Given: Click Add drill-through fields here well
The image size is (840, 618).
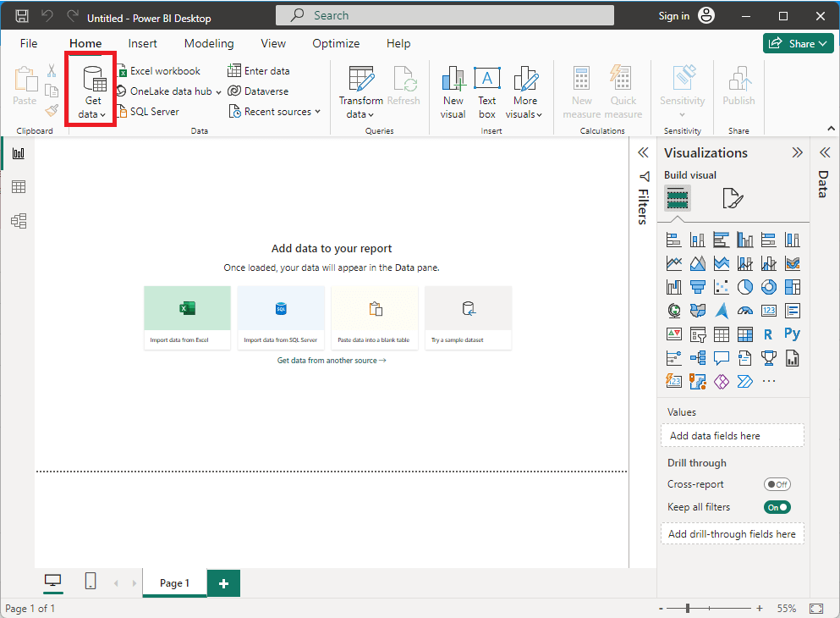Looking at the screenshot, I should [x=733, y=534].
